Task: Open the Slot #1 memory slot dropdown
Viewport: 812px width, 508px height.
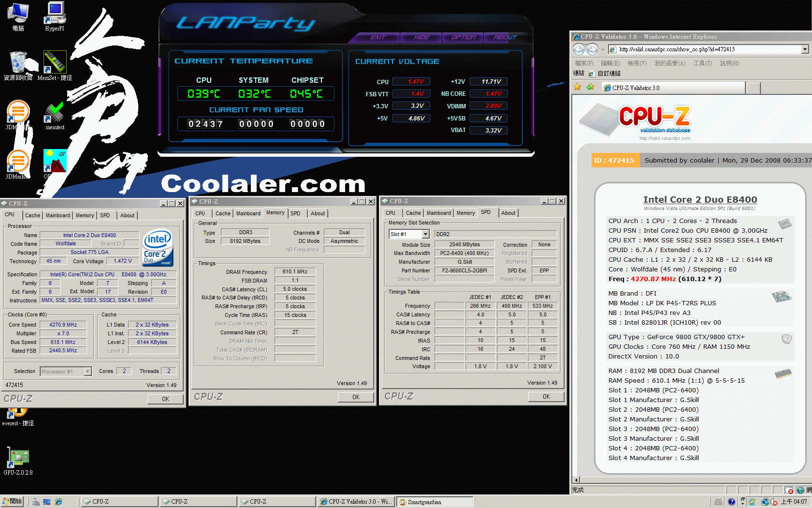Action: (x=425, y=234)
